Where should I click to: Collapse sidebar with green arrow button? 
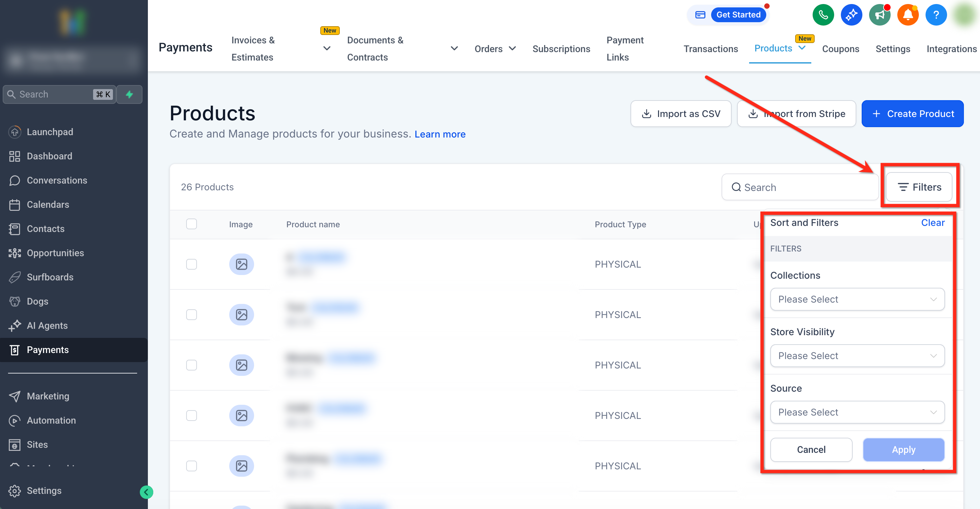(x=147, y=492)
